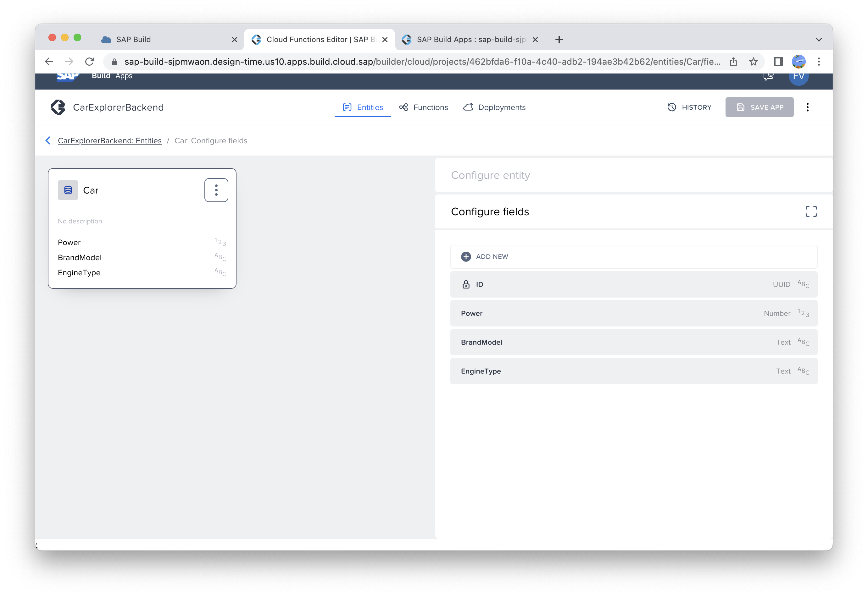Select the Entities tab
Image resolution: width=868 pixels, height=597 pixels.
(362, 107)
